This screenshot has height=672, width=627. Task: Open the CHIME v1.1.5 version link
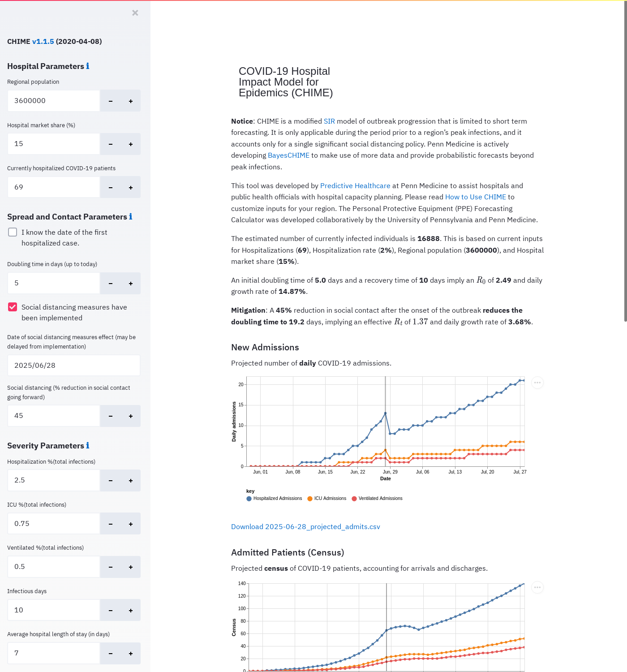tap(43, 42)
